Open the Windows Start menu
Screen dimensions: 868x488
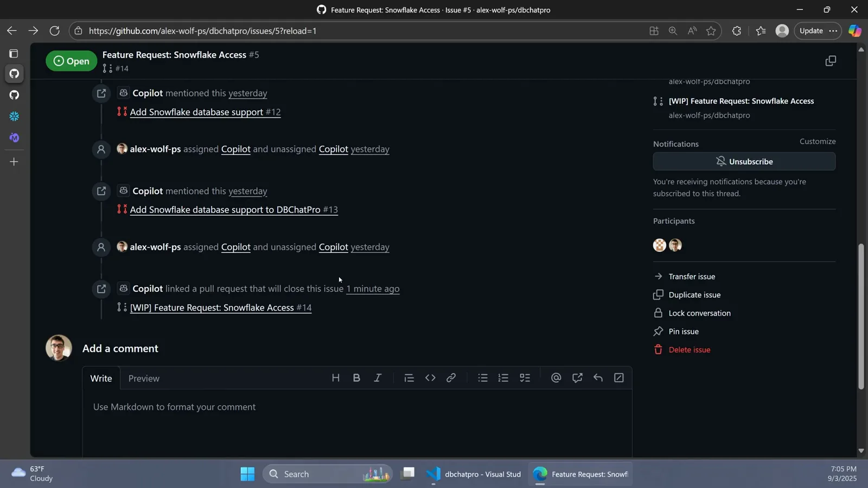(x=247, y=474)
